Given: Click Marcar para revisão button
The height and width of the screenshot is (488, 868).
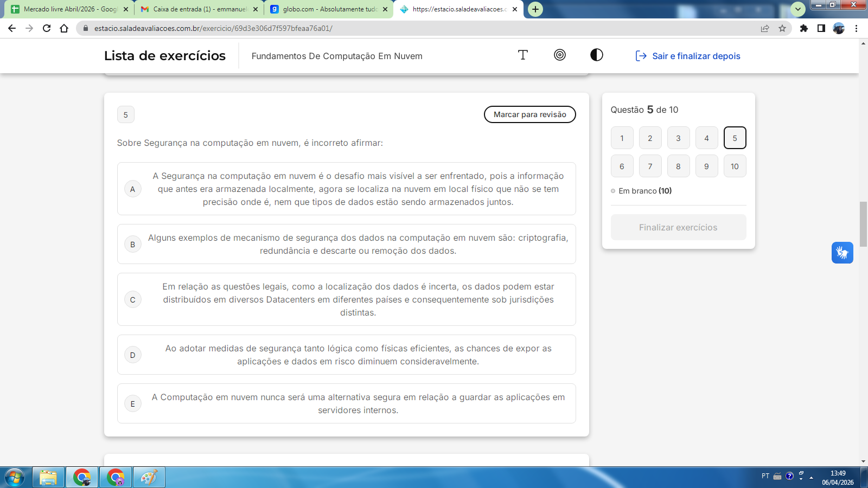Looking at the screenshot, I should pos(529,114).
